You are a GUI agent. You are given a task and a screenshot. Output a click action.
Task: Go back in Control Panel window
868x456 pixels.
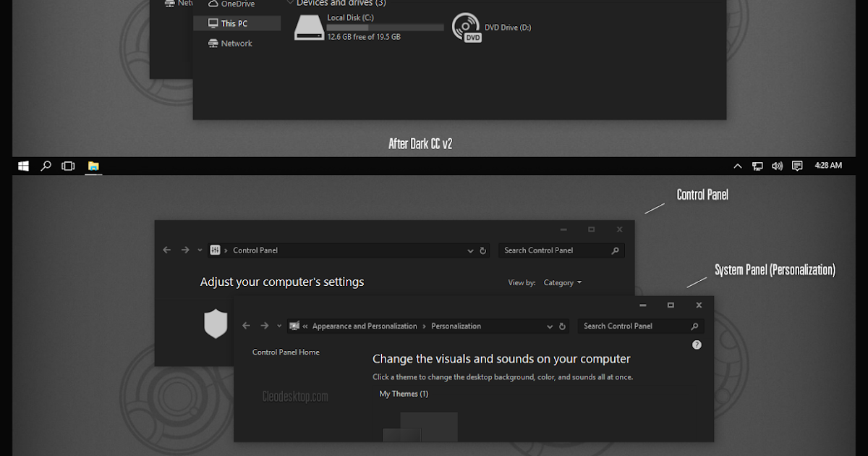tap(167, 250)
